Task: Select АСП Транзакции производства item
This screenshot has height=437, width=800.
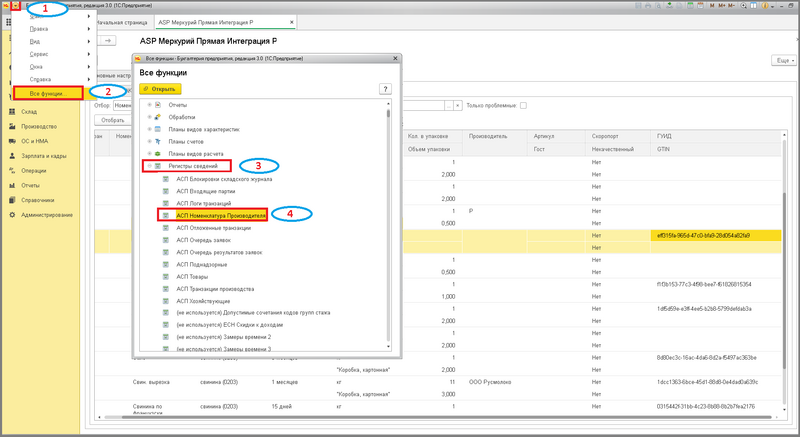Action: click(x=215, y=290)
